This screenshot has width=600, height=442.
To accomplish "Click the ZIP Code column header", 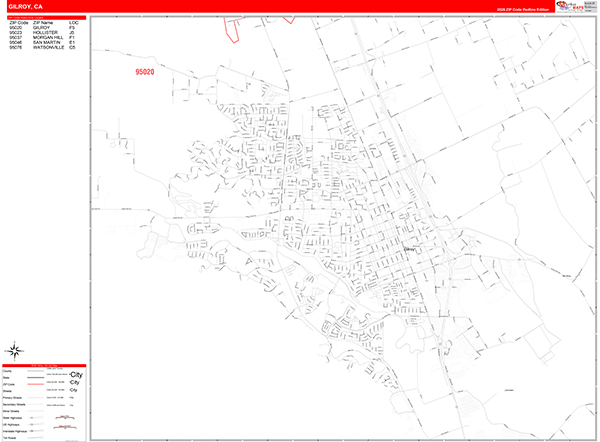I will (19, 22).
